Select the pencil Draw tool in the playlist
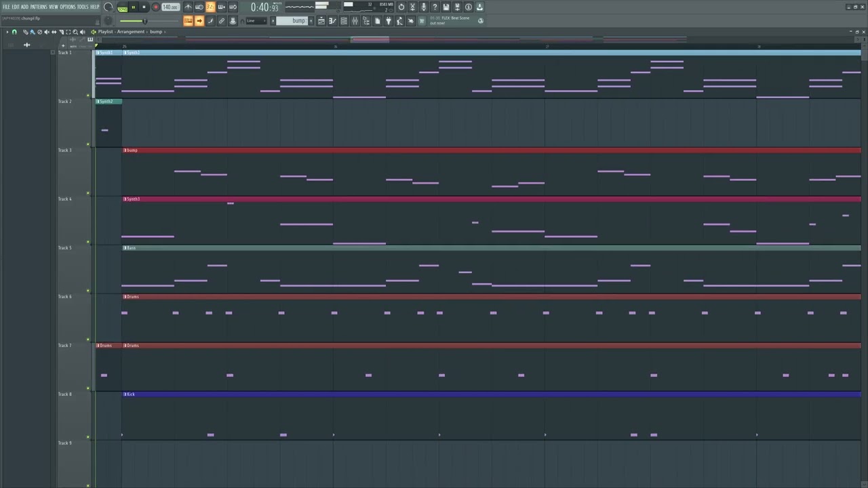The width and height of the screenshot is (868, 488). 25,32
